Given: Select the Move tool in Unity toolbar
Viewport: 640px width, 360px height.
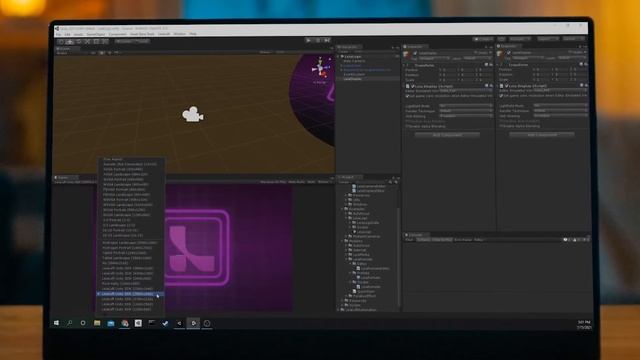Looking at the screenshot, I should coord(69,42).
